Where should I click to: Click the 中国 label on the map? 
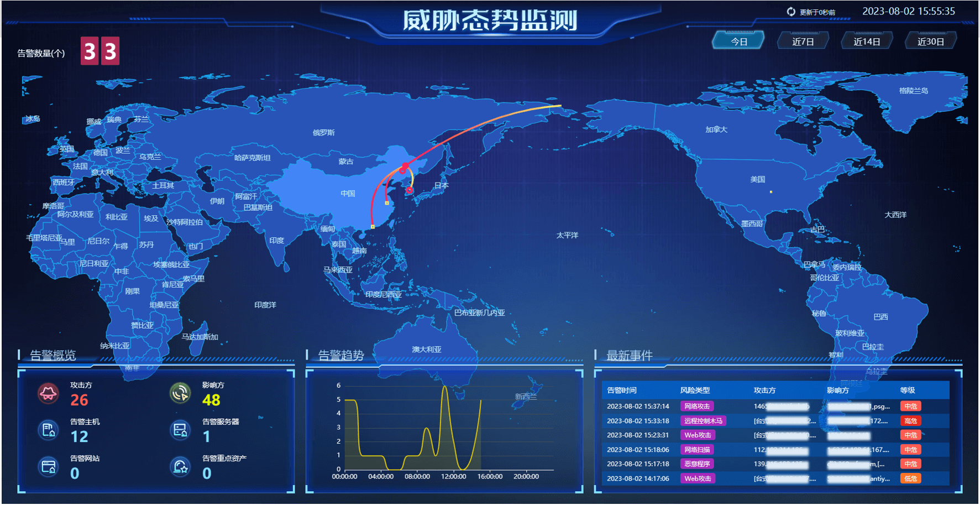click(348, 194)
